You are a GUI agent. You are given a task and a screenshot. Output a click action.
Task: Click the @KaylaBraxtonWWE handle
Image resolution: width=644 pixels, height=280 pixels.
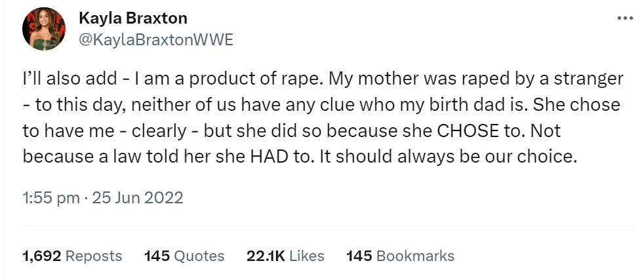pyautogui.click(x=155, y=39)
